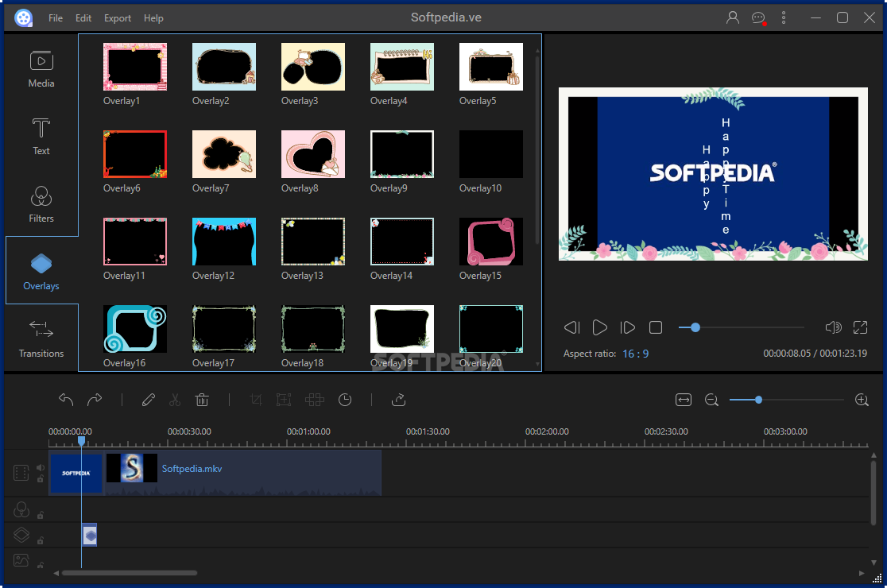This screenshot has height=588, width=887.
Task: Click the preview playback progress slider
Action: click(x=741, y=327)
